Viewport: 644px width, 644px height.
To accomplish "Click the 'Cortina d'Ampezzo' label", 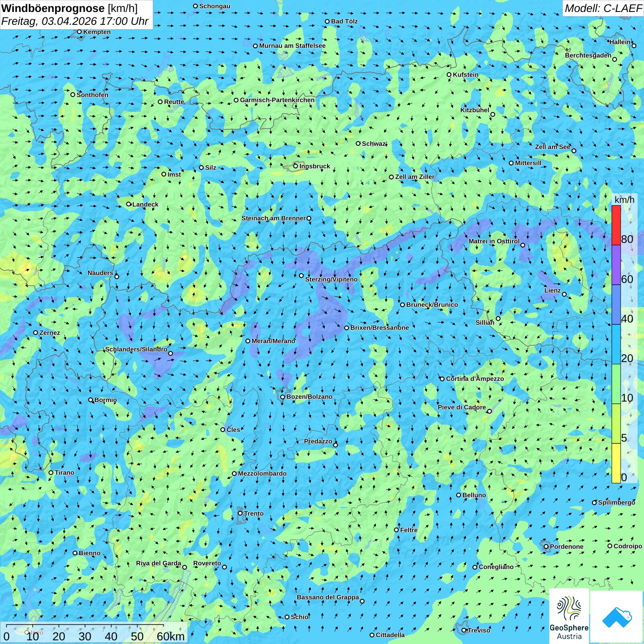I will click(475, 379).
